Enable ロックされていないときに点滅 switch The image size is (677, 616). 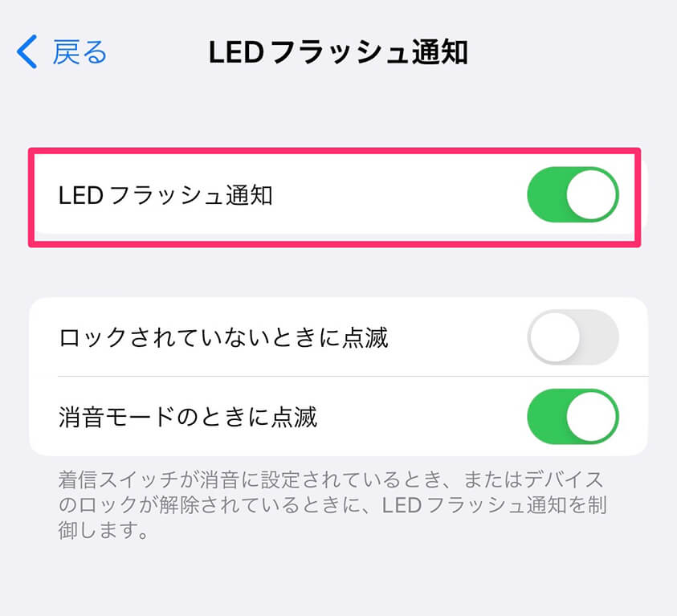(573, 337)
